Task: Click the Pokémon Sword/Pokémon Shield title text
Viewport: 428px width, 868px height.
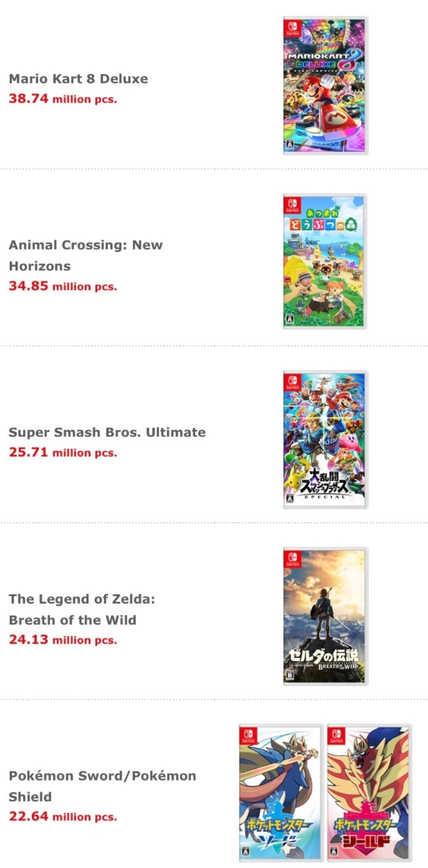Action: [x=102, y=786]
